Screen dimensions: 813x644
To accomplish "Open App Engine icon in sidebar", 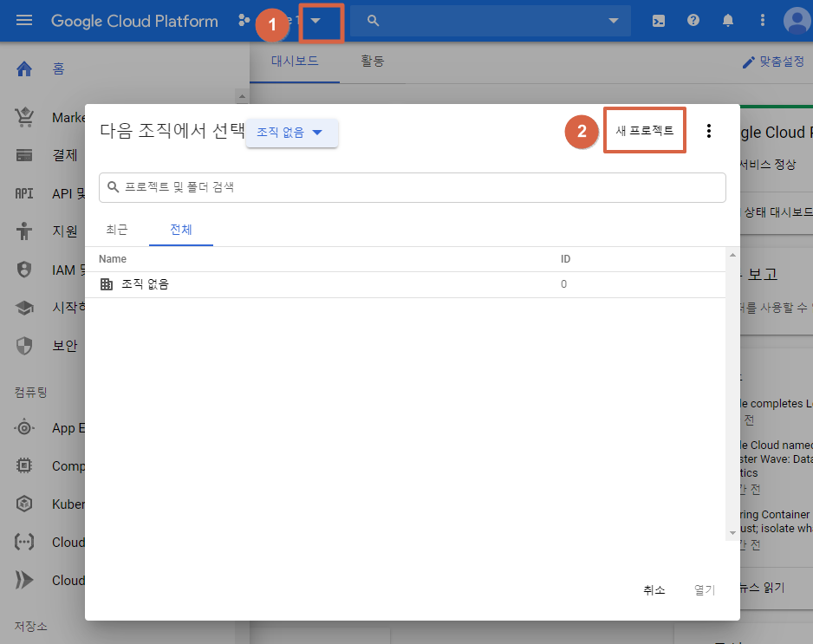I will pos(24,428).
